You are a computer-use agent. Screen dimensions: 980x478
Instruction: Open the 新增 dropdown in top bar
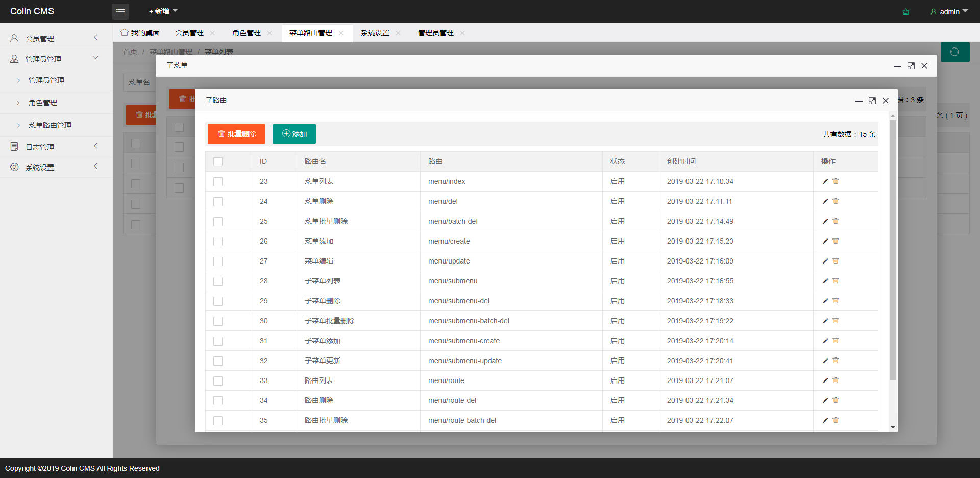point(163,11)
